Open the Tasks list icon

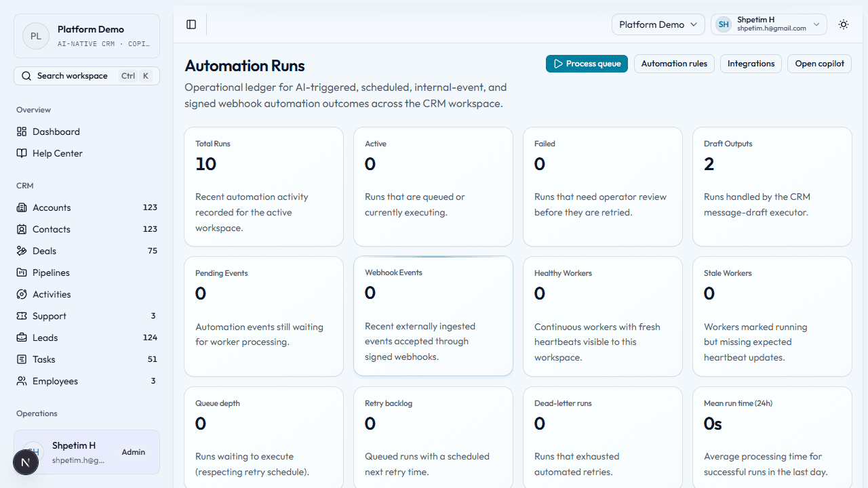(22, 359)
